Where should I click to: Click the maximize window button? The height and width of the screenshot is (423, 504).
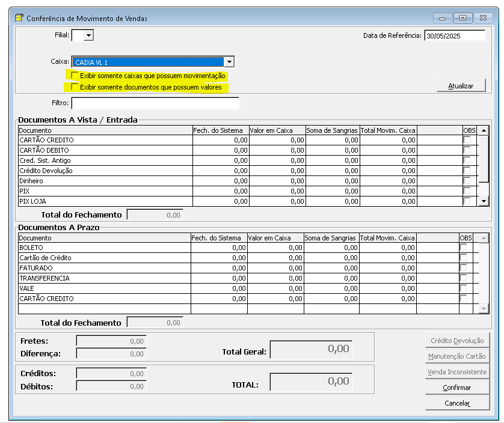pyautogui.click(x=463, y=18)
